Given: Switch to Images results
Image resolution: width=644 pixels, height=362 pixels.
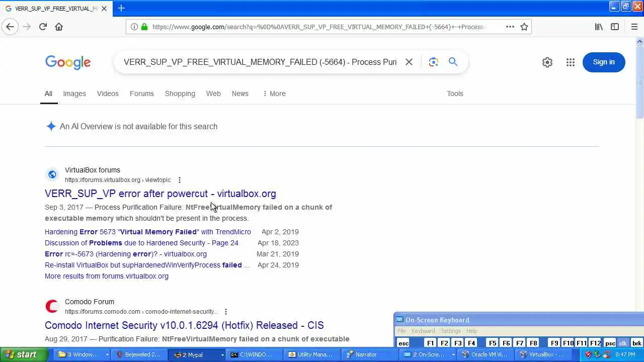Looking at the screenshot, I should [x=74, y=94].
